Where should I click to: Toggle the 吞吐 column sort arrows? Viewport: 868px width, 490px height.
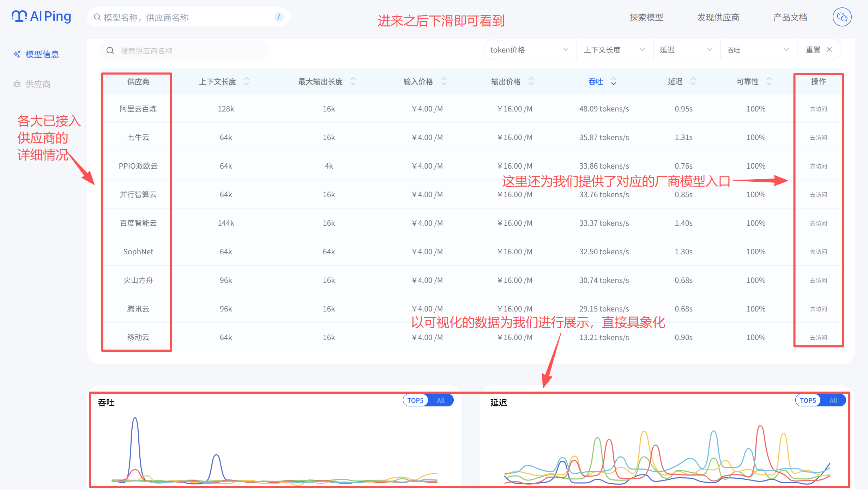[614, 81]
